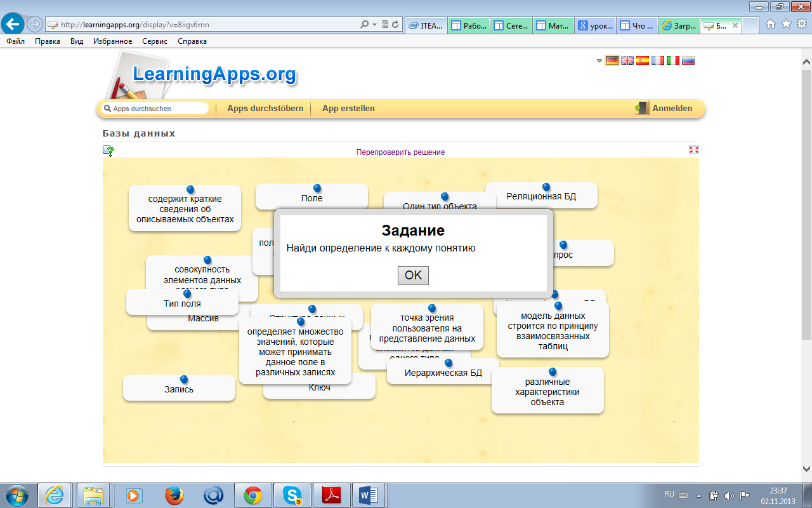
Task: Switch to the Мат... browser tab
Action: (x=553, y=25)
